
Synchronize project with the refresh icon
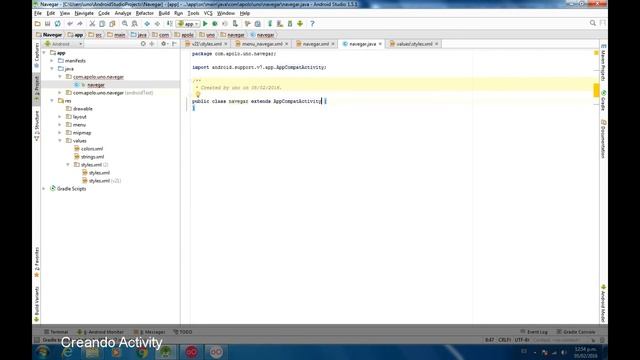(x=58, y=24)
